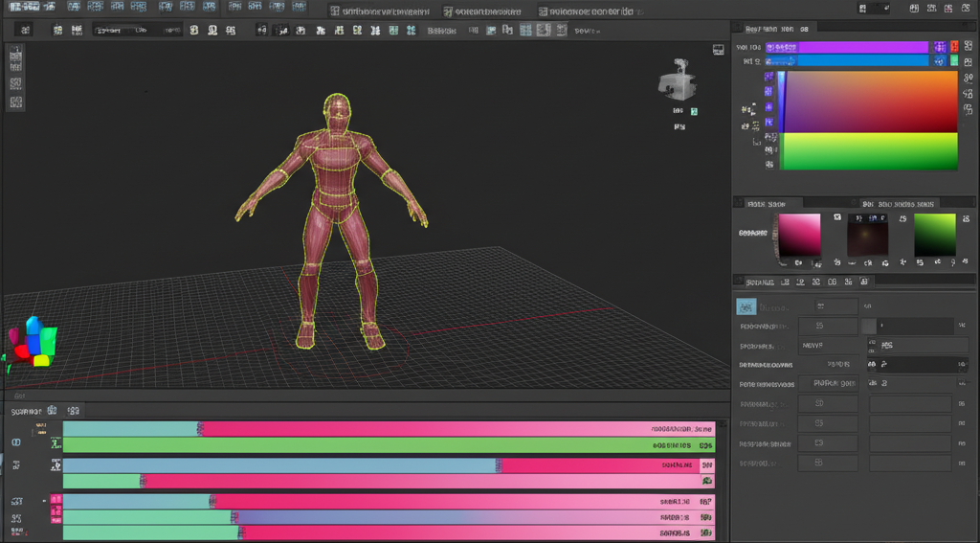Pick a shade in the large green gradient field
The image size is (980, 543).
tap(868, 151)
